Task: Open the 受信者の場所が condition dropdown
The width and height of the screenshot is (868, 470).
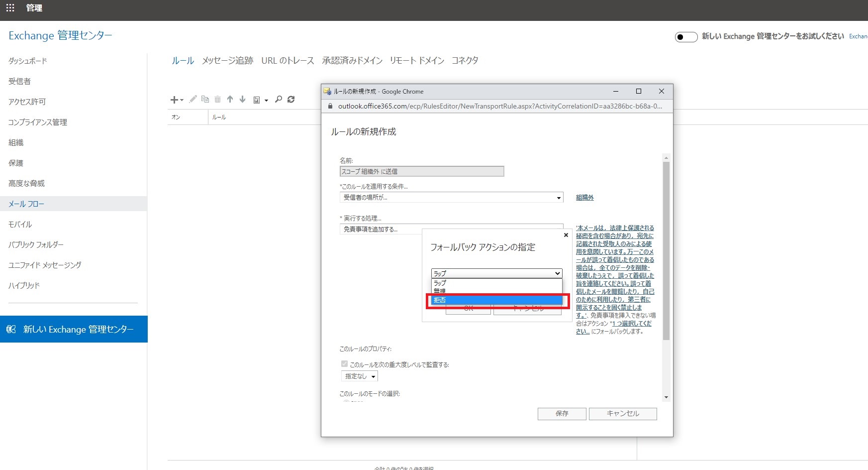Action: coord(451,198)
